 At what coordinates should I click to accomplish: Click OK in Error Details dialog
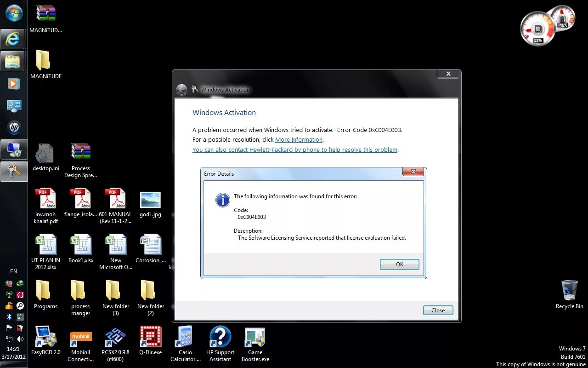point(400,264)
